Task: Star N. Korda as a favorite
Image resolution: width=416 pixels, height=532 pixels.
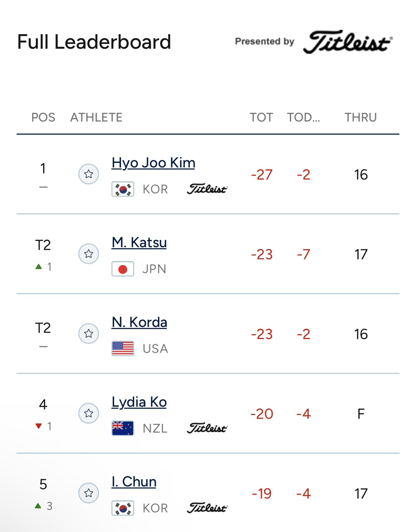Action: point(89,334)
